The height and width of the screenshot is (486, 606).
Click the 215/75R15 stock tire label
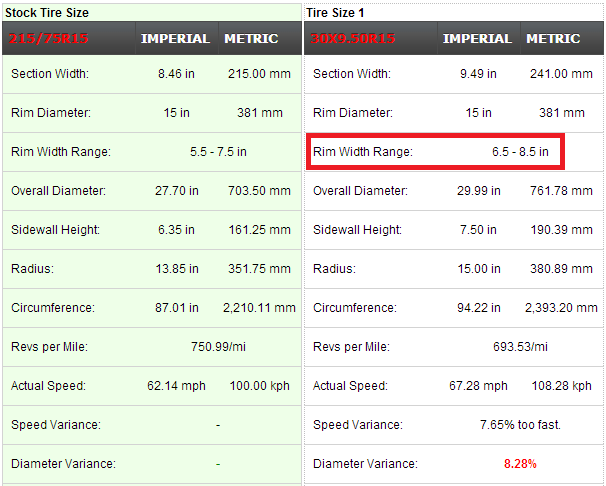pos(49,39)
